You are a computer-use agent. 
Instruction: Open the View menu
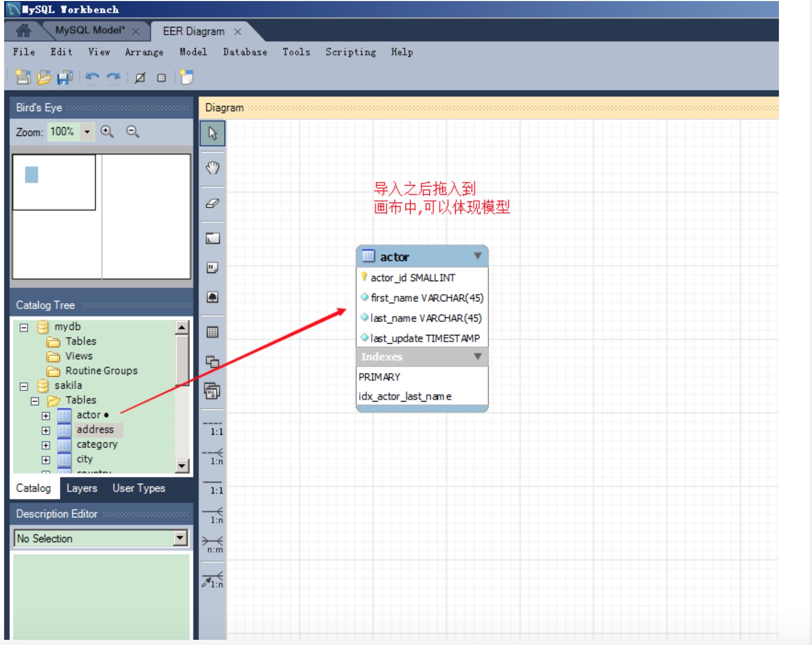click(x=99, y=52)
